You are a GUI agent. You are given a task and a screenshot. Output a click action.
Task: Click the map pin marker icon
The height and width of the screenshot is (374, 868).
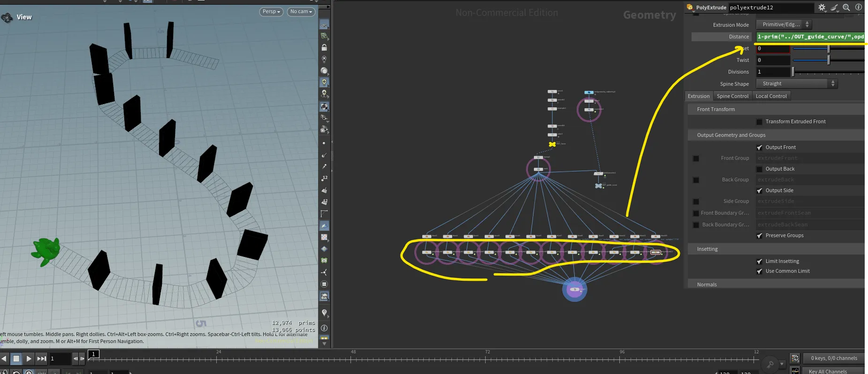(x=324, y=313)
